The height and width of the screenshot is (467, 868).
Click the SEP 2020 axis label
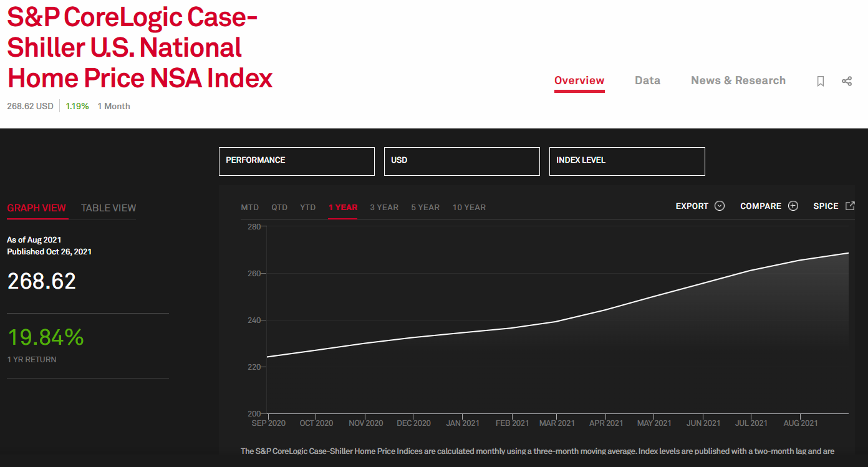269,423
